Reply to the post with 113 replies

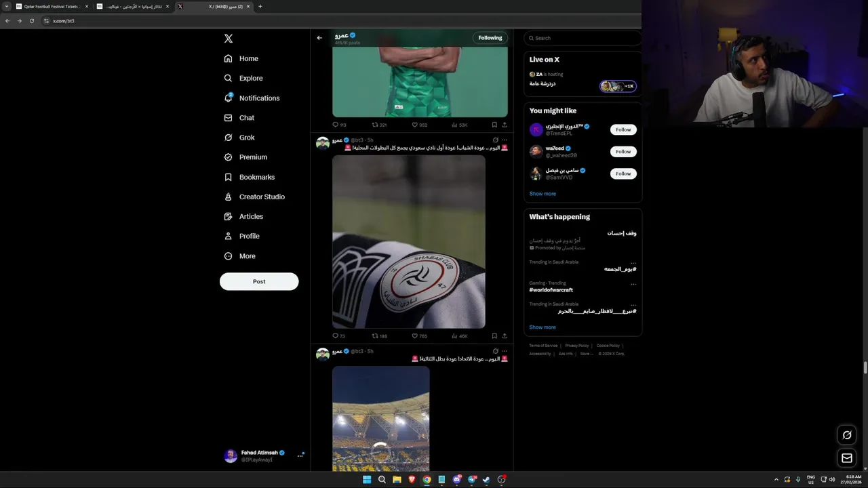339,125
